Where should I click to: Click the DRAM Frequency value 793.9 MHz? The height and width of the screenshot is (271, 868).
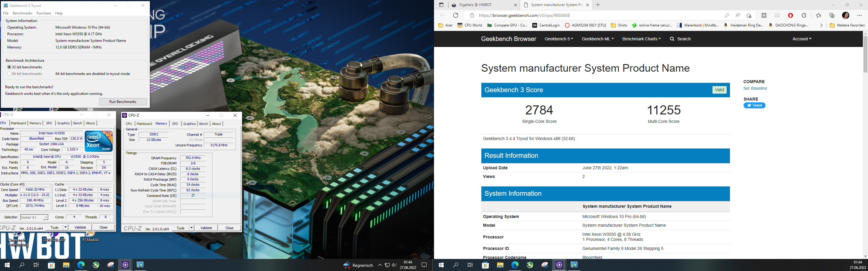[193, 158]
